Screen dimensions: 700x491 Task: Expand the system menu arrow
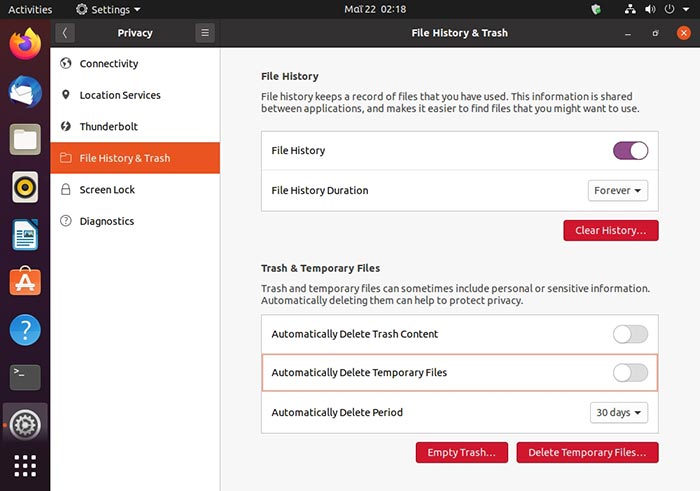686,9
